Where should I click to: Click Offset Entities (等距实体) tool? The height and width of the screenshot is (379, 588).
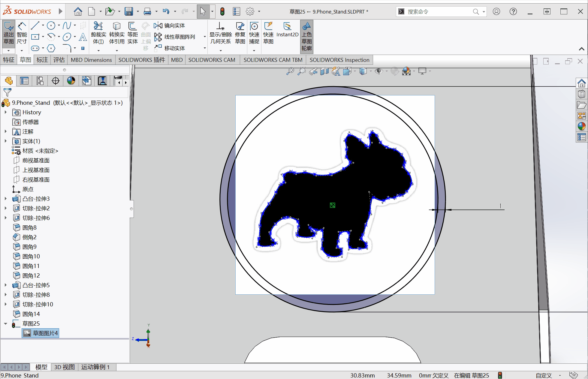click(x=132, y=33)
